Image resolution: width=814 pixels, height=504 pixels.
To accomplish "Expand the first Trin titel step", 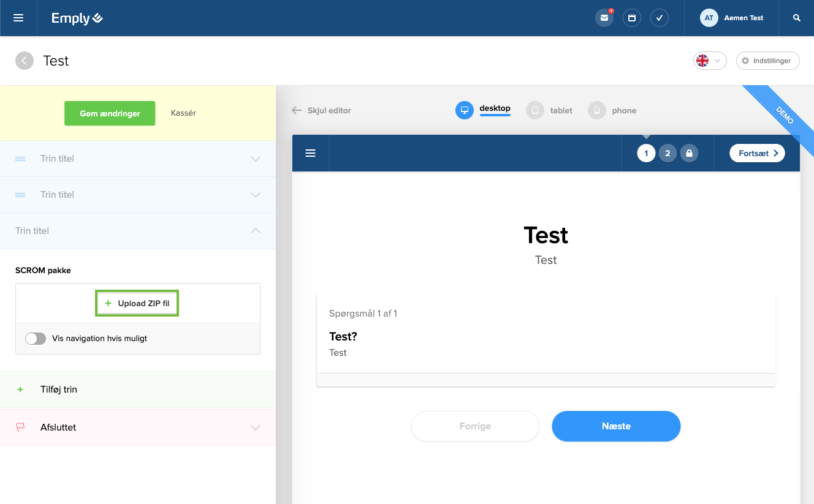I will tap(256, 159).
